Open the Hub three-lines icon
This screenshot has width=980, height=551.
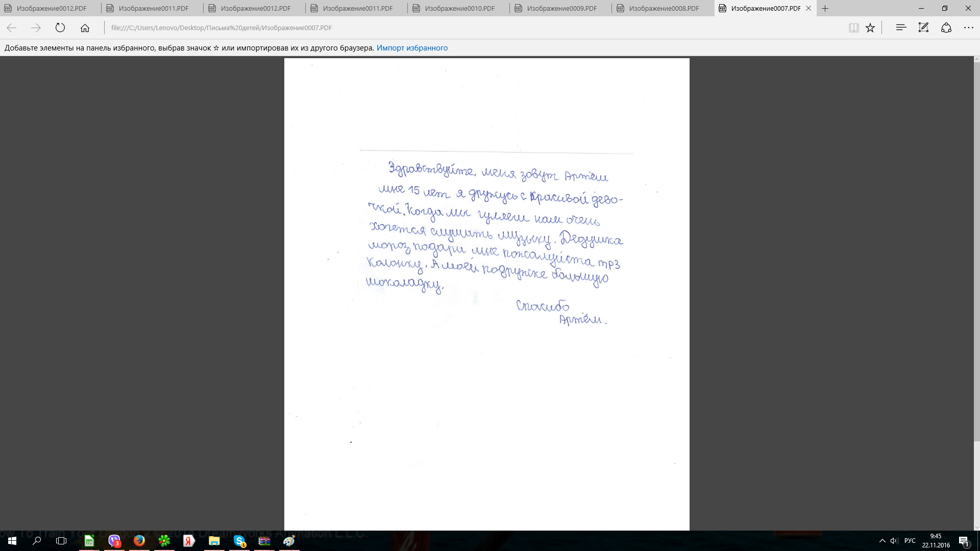click(901, 28)
